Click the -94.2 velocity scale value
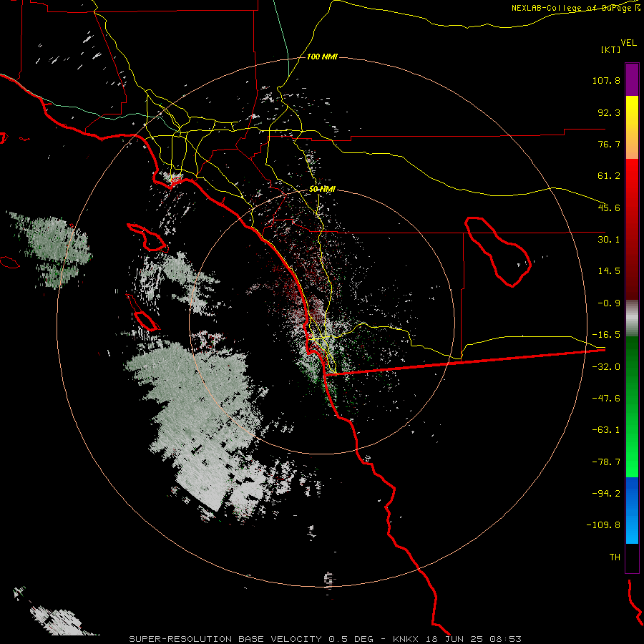644x644 pixels. pos(606,493)
